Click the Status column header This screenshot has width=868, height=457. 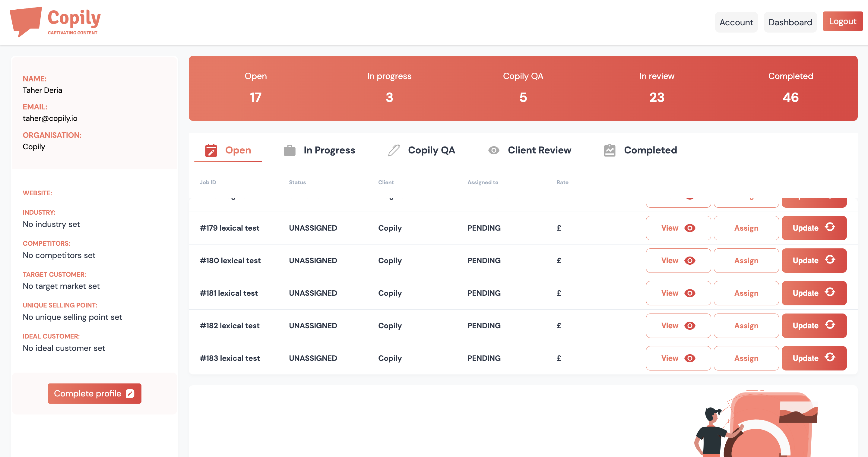[x=297, y=182]
